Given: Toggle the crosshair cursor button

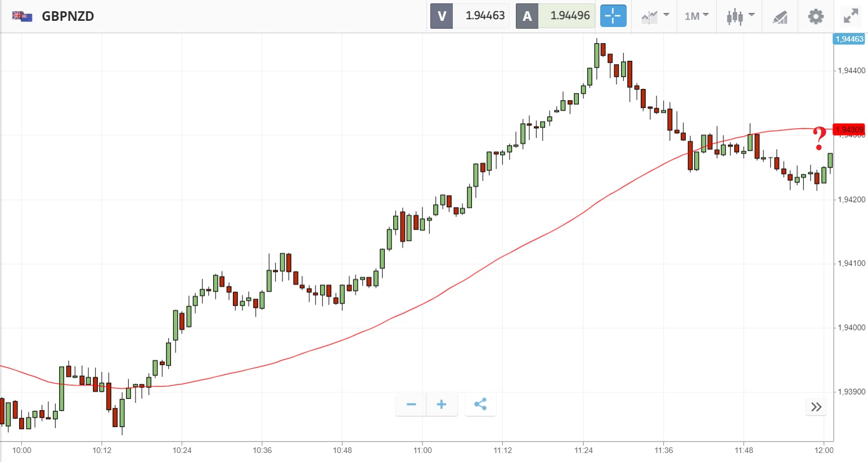Looking at the screenshot, I should point(613,16).
